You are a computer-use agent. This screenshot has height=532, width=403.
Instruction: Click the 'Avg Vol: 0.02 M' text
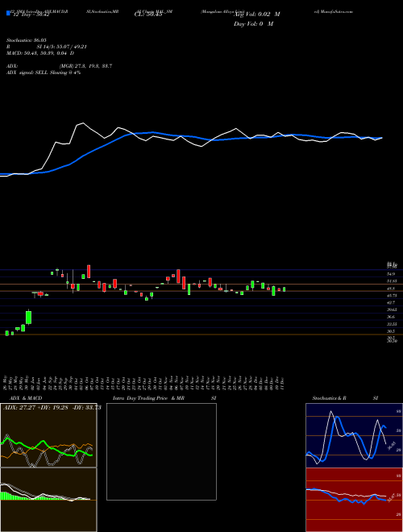(x=257, y=15)
